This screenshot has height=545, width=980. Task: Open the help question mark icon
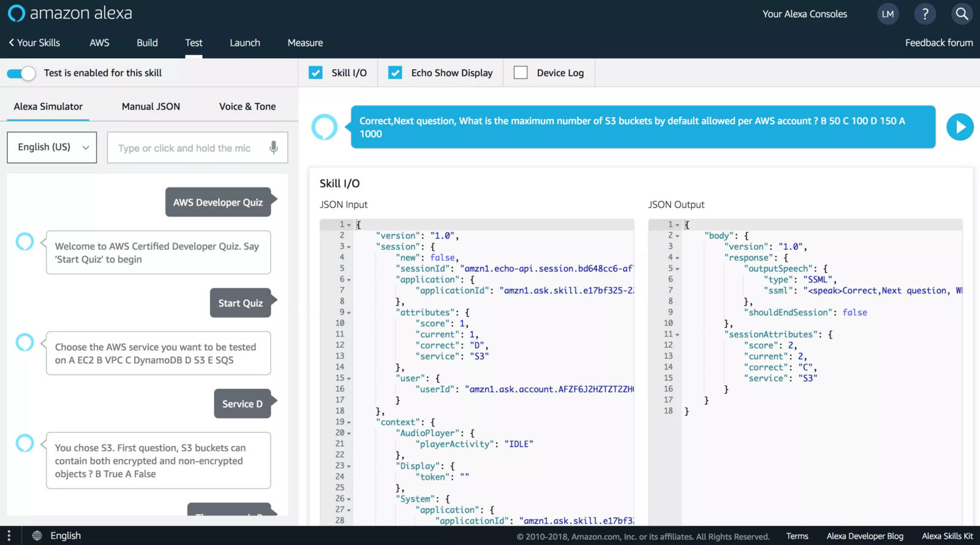click(x=925, y=14)
